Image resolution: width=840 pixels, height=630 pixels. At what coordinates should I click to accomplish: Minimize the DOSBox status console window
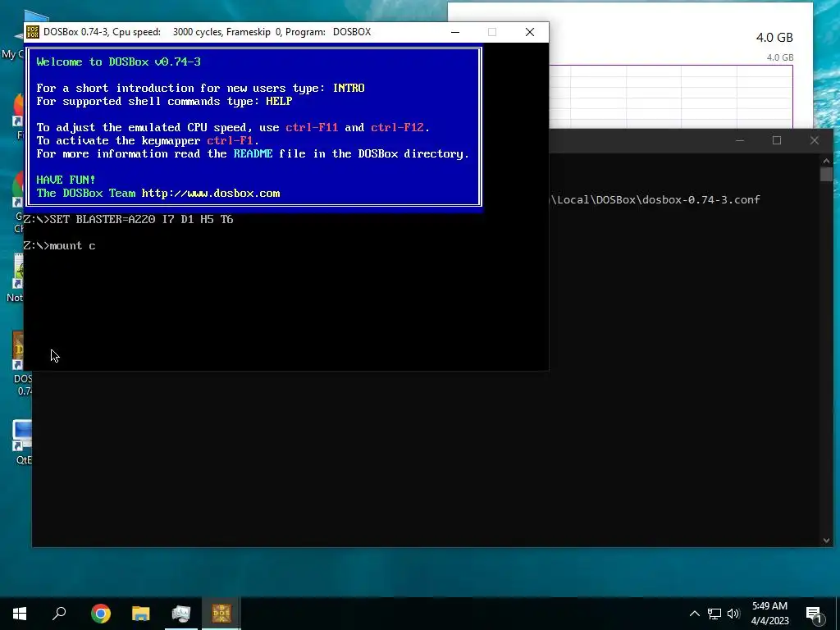coord(740,140)
